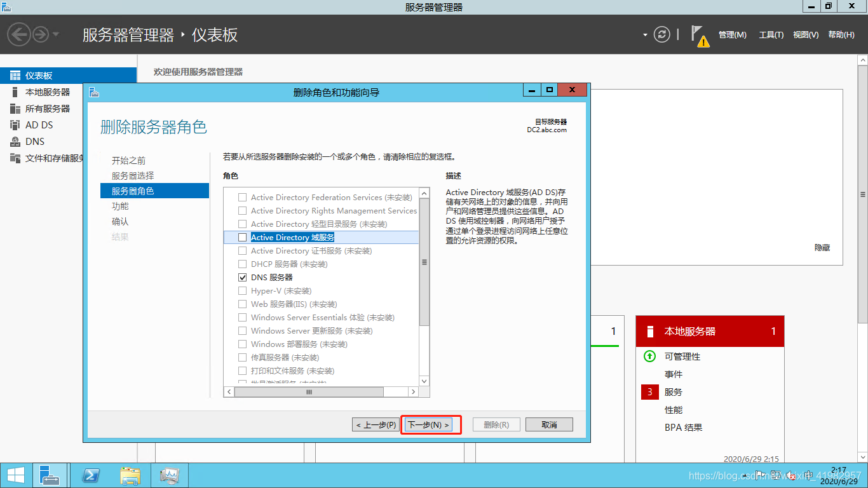
Task: Uncheck the DNS 服务器 checkbox
Action: [242, 278]
